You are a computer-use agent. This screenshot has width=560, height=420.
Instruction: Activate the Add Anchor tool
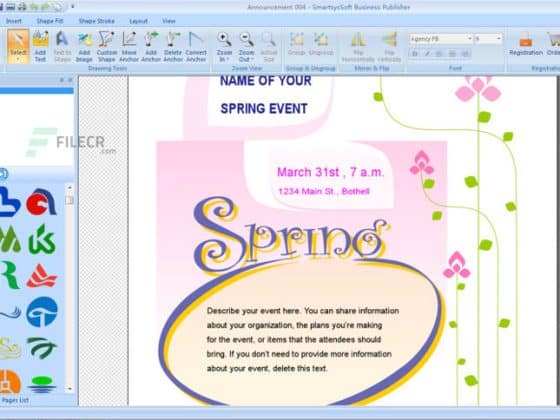(151, 46)
